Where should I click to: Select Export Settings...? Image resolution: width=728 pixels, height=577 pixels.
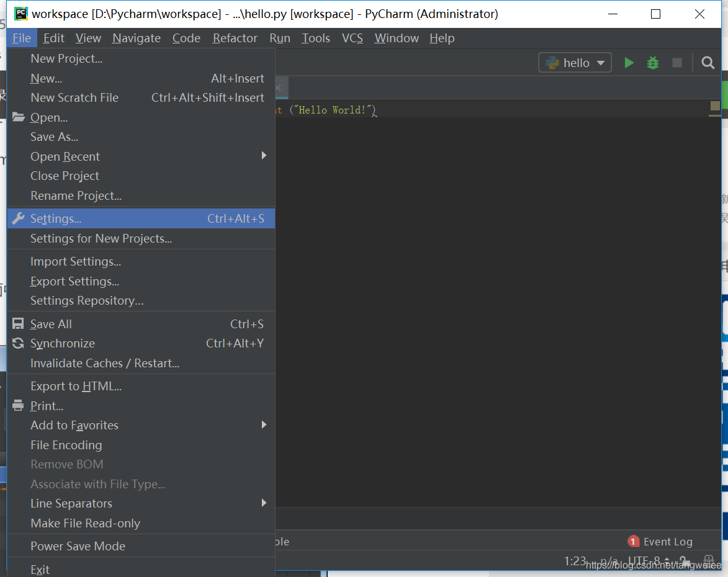[141, 281]
